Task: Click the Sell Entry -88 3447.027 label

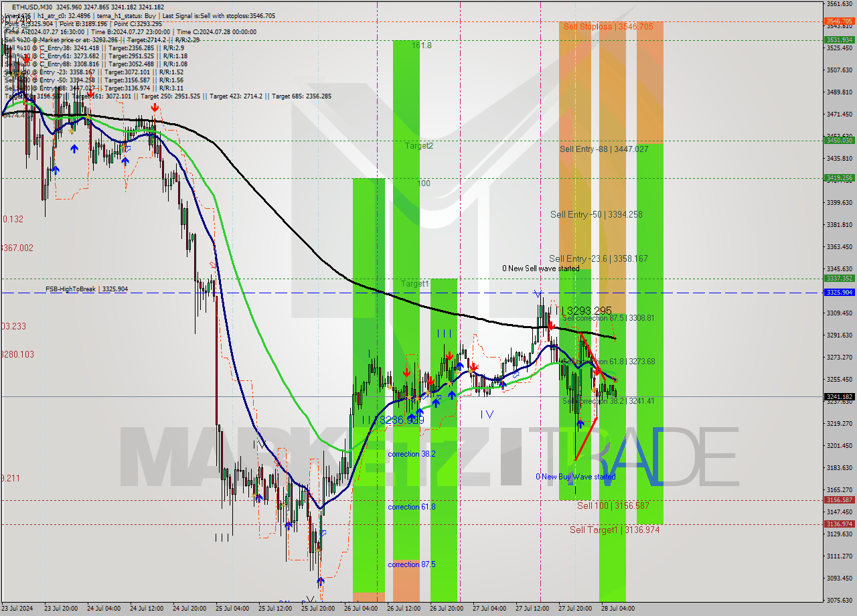Action: coord(604,149)
